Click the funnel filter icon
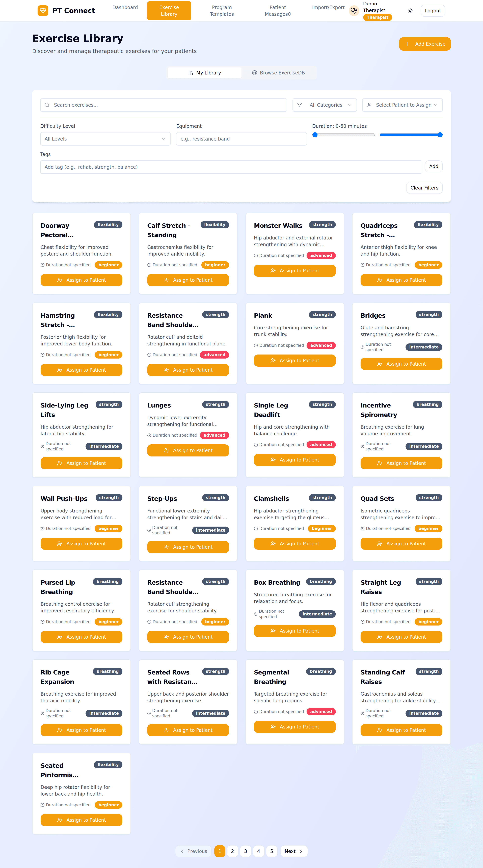Image resolution: width=483 pixels, height=868 pixels. click(x=299, y=105)
